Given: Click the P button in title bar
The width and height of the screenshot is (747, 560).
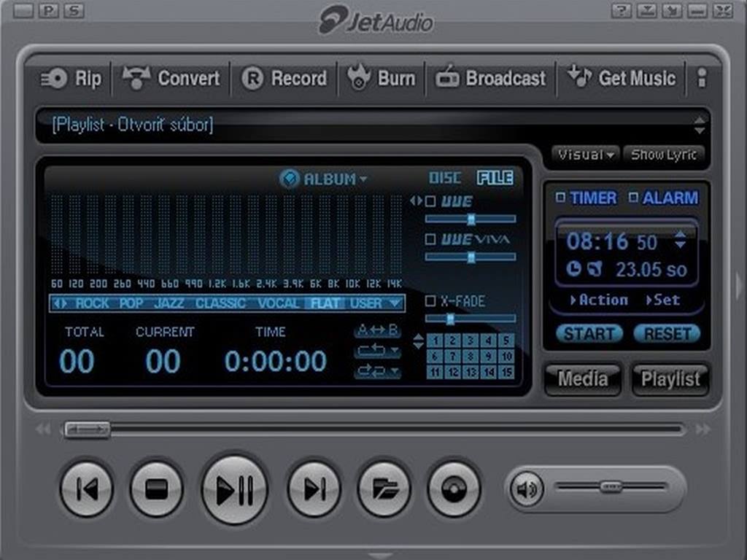Looking at the screenshot, I should pyautogui.click(x=48, y=11).
